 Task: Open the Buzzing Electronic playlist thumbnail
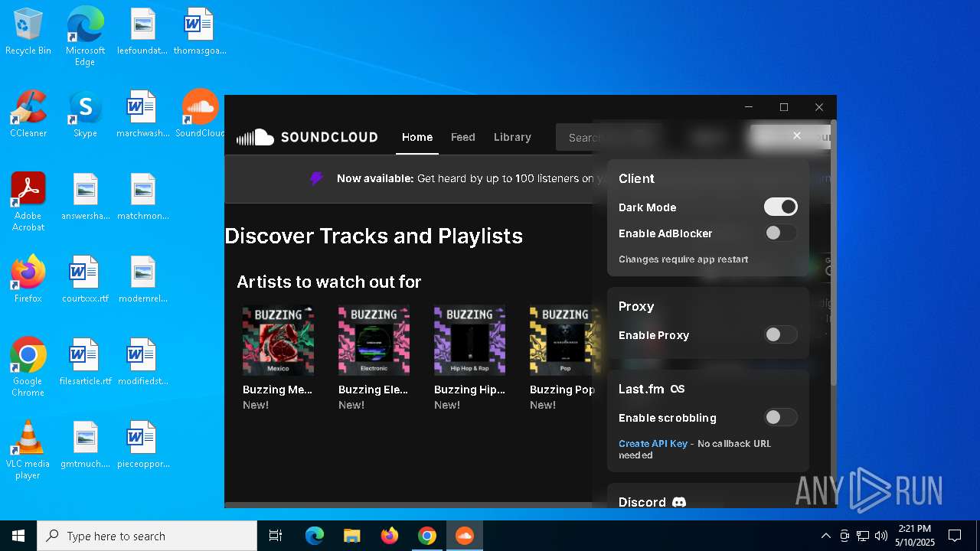click(374, 340)
